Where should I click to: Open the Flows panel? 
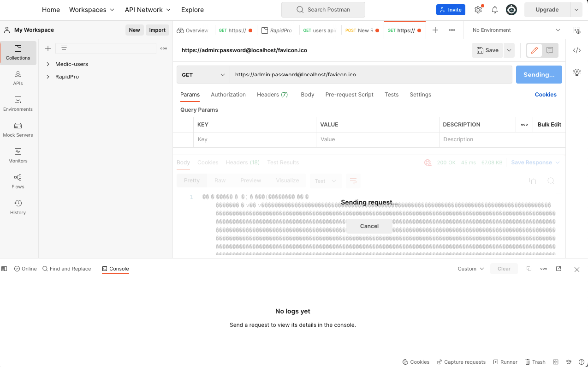[x=18, y=182]
